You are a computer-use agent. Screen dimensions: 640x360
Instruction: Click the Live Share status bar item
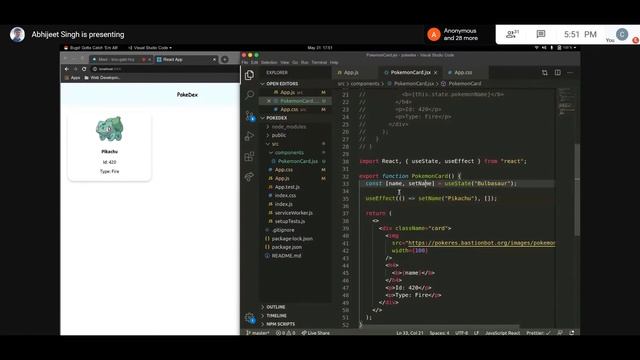coord(316,333)
